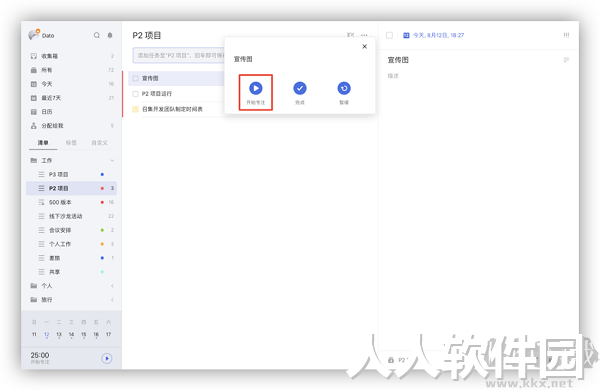Image resolution: width=600 pixels, height=390 pixels.
Task: Open P2 项目 list in sidebar
Action: click(72, 188)
